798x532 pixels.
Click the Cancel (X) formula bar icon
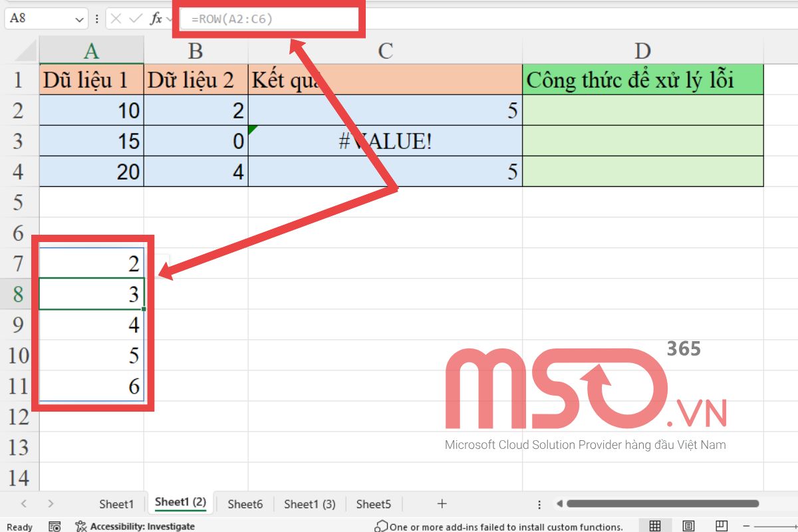point(116,19)
